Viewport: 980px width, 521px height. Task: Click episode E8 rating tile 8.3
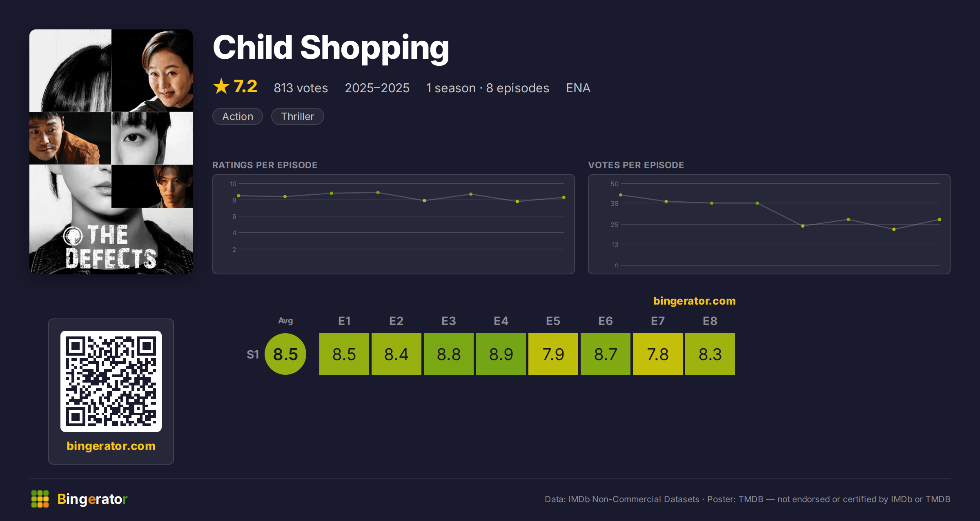point(710,354)
